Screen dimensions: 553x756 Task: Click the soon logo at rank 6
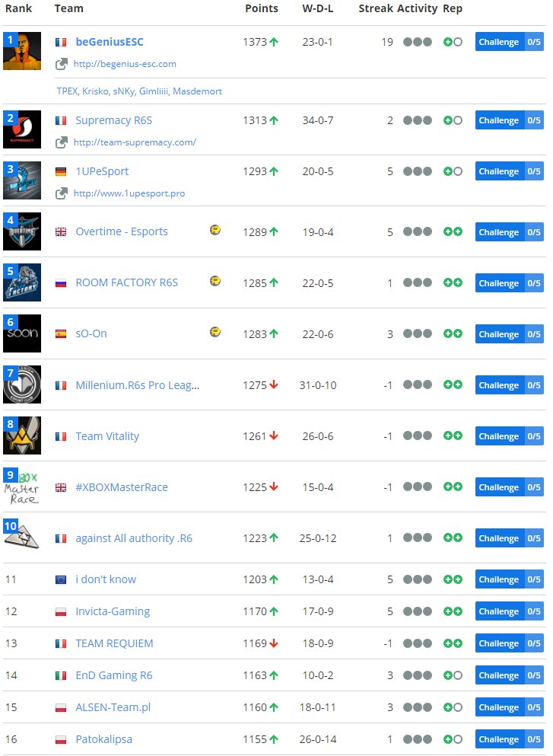tap(22, 333)
